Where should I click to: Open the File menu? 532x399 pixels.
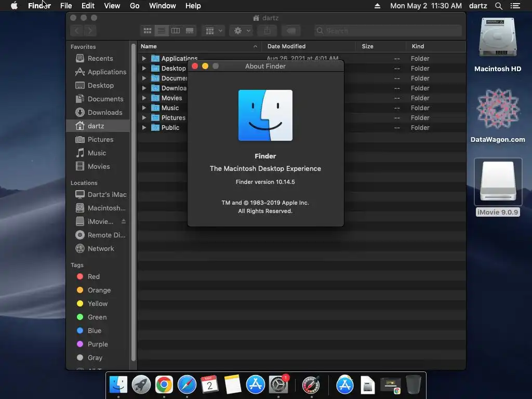point(66,6)
